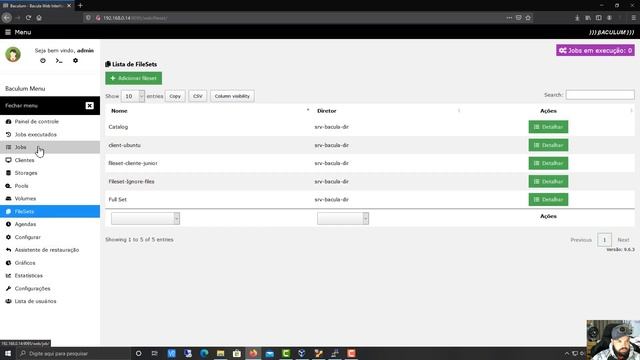Click page 1 pagination button

604,240
